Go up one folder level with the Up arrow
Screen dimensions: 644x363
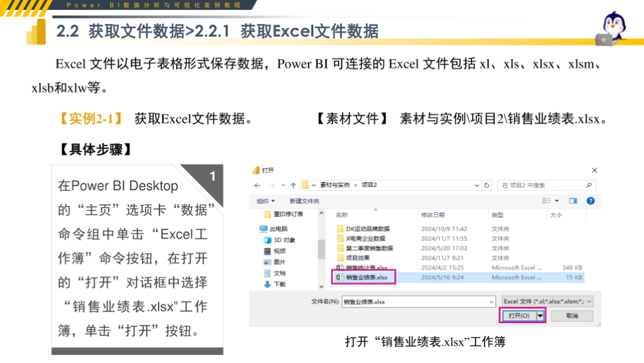tap(293, 186)
